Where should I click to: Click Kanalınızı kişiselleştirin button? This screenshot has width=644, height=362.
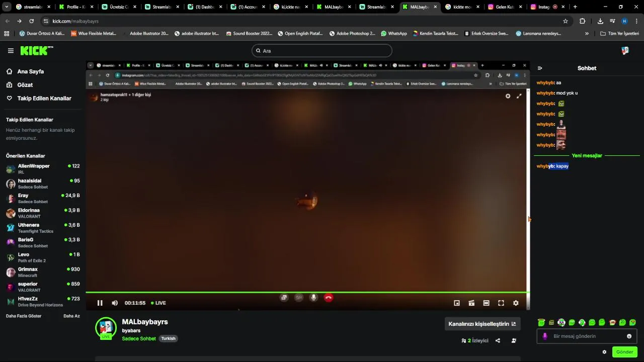(x=482, y=324)
